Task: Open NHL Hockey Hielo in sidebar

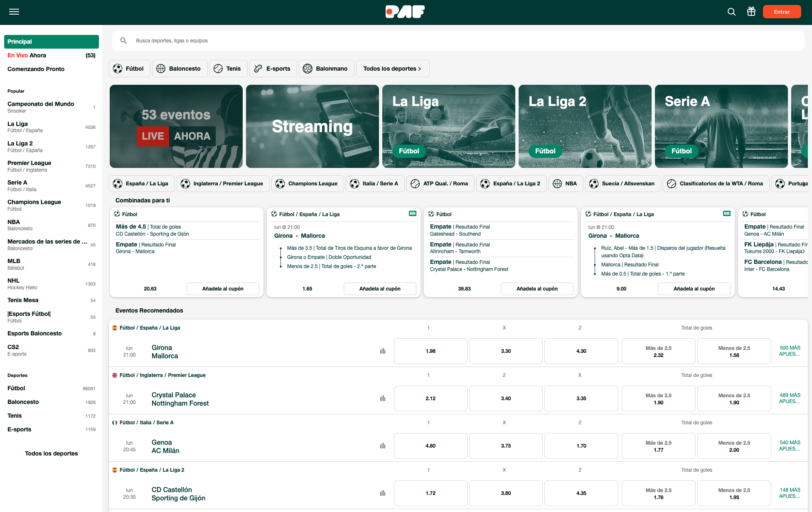Action: 52,284
